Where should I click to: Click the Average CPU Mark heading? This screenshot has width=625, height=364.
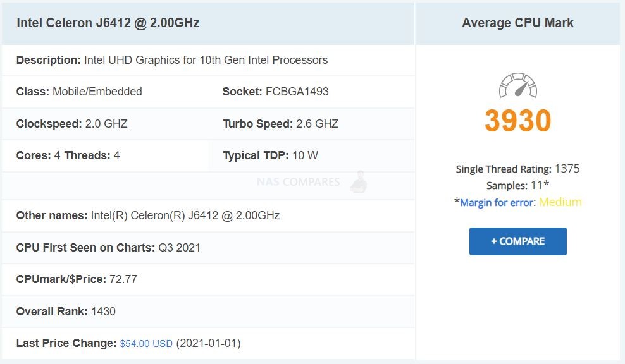(x=518, y=23)
